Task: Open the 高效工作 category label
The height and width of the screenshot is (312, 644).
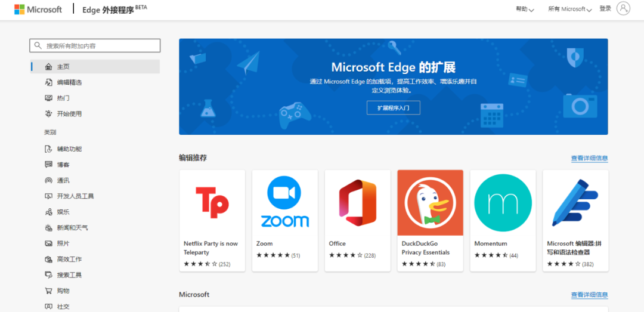Action: coord(69,260)
